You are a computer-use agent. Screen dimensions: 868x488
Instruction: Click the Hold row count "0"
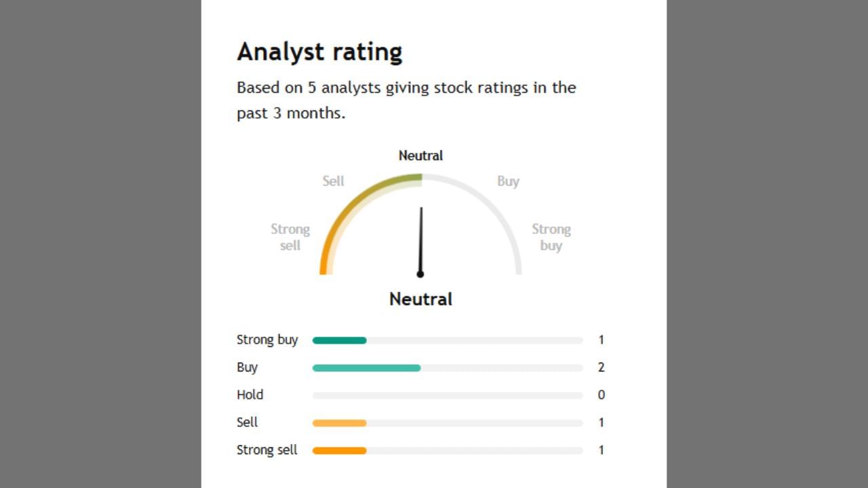[x=601, y=395]
